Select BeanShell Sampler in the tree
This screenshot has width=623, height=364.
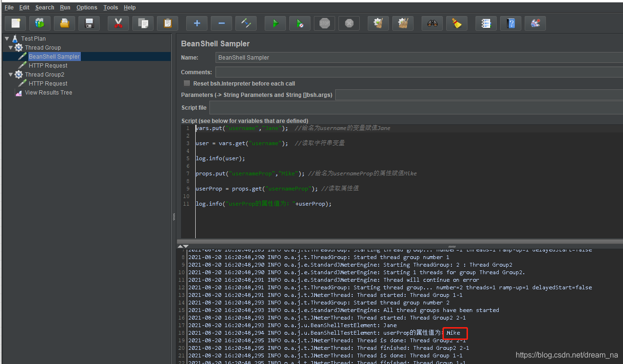[54, 57]
